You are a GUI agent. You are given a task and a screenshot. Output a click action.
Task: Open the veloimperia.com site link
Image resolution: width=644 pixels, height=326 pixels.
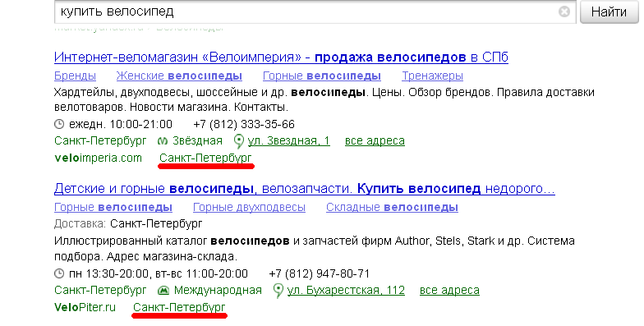(98, 158)
